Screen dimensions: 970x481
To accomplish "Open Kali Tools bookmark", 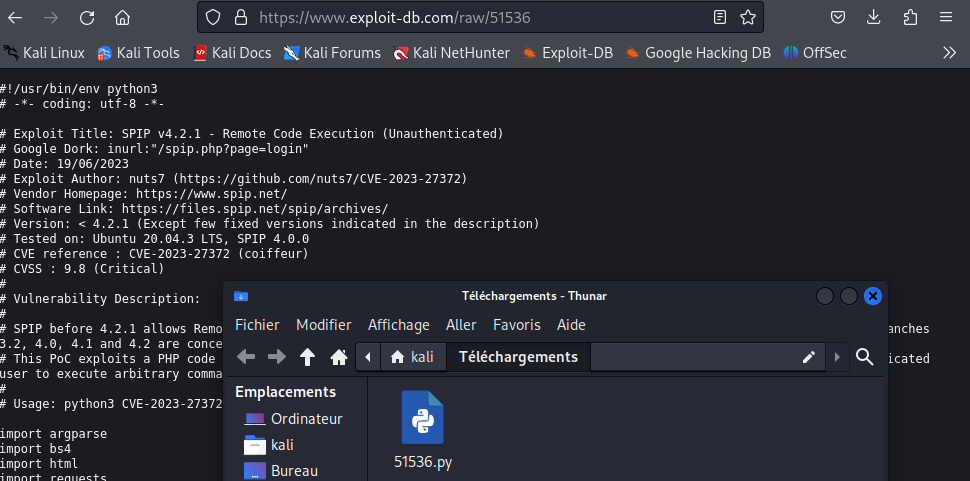I will [138, 53].
